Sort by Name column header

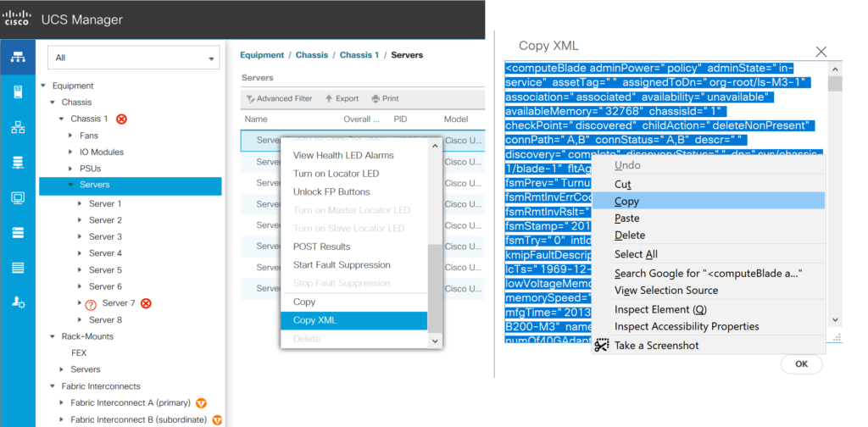[x=256, y=119]
